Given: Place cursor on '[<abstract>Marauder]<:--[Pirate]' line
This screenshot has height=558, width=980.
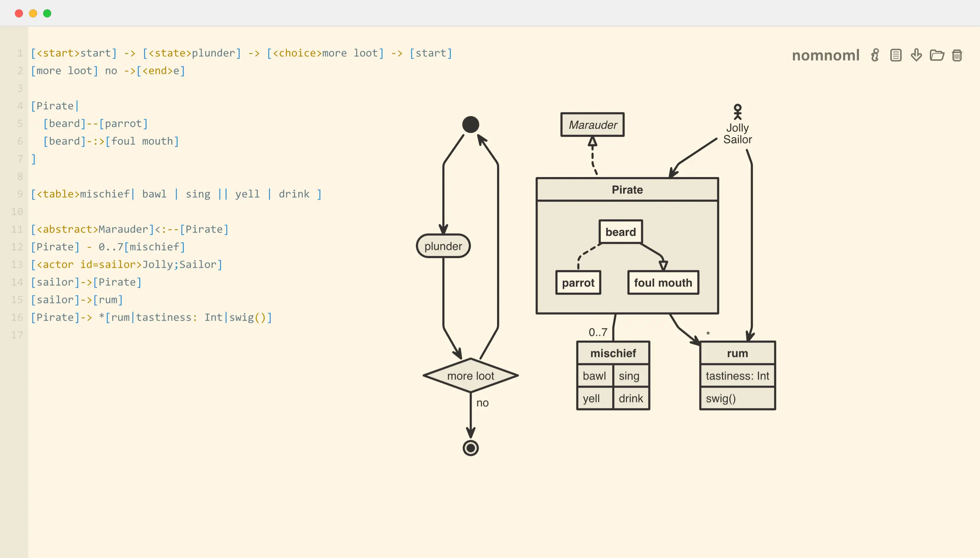Looking at the screenshot, I should [130, 229].
